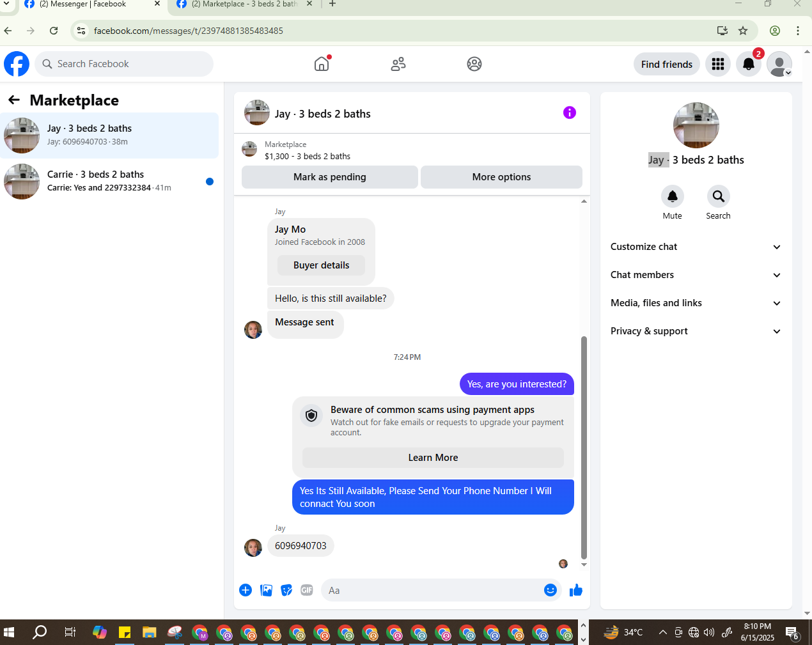Go back using Marketplace back arrow
Screen dimensions: 812x645
(14, 100)
